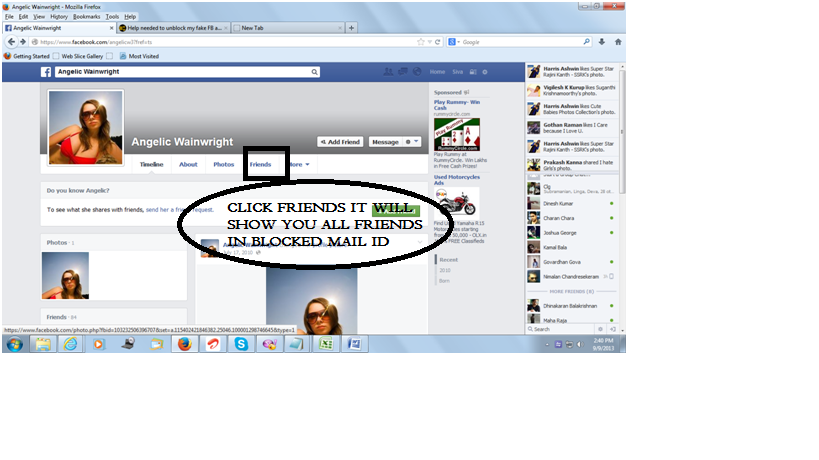819x460 pixels.
Task: Open chat sidebar options gear
Action: (x=600, y=329)
